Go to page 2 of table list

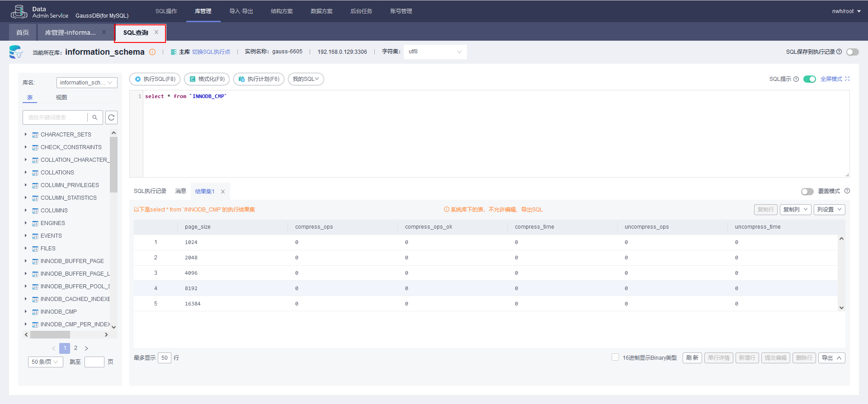[x=75, y=348]
